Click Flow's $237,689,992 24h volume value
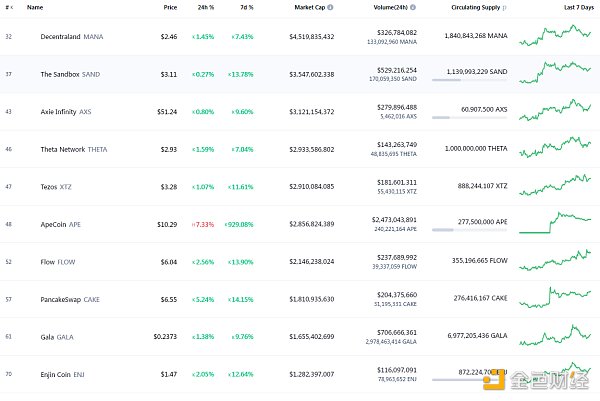The image size is (600, 401). click(x=392, y=256)
